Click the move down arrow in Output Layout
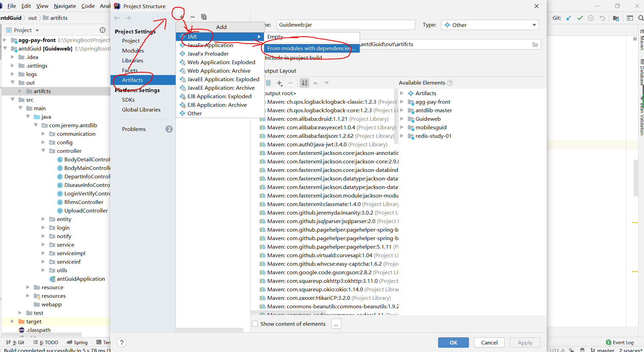The width and height of the screenshot is (644, 352). (327, 83)
